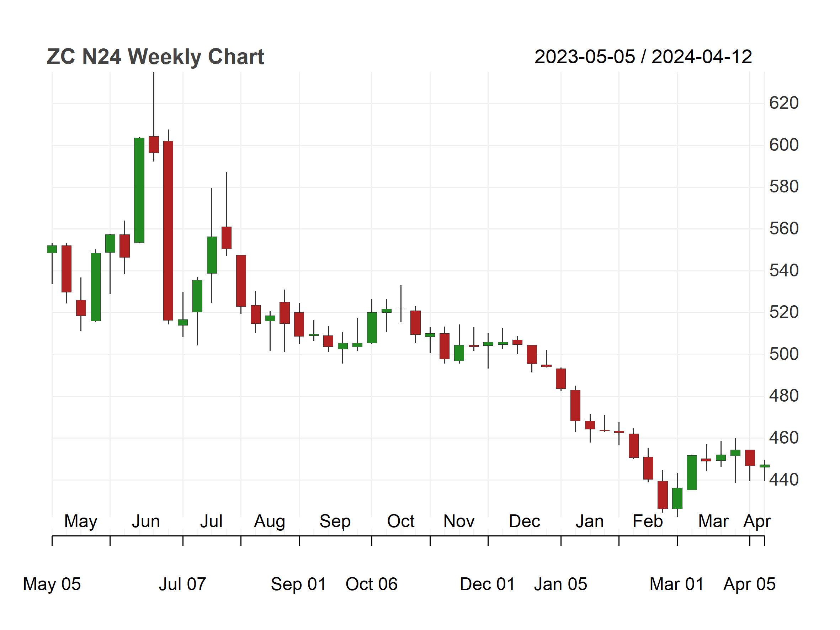Click the date range 2023-05-05 / 2024-04-12

[643, 57]
